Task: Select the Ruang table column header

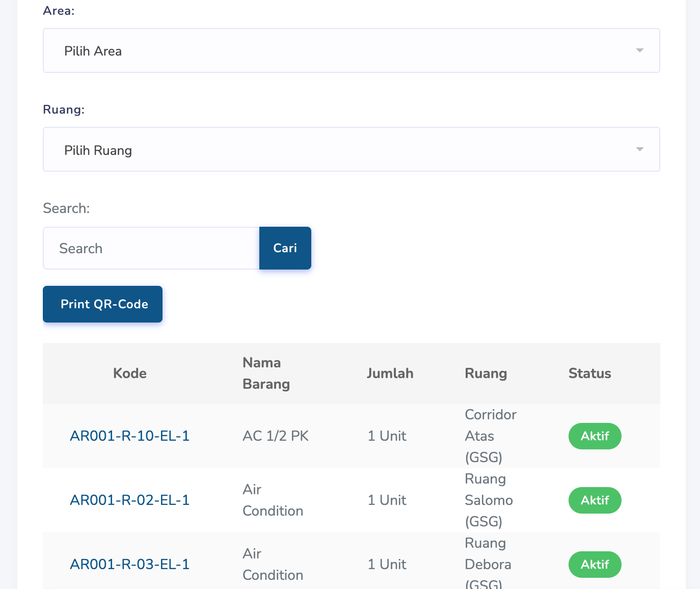Action: (486, 373)
